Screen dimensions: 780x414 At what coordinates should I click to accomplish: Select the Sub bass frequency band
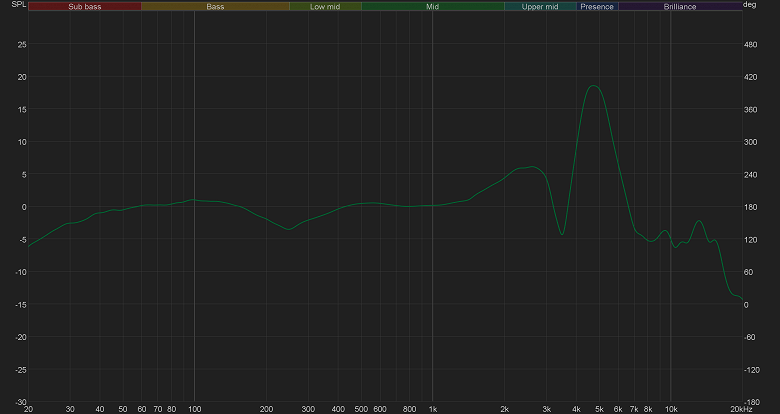pos(85,6)
